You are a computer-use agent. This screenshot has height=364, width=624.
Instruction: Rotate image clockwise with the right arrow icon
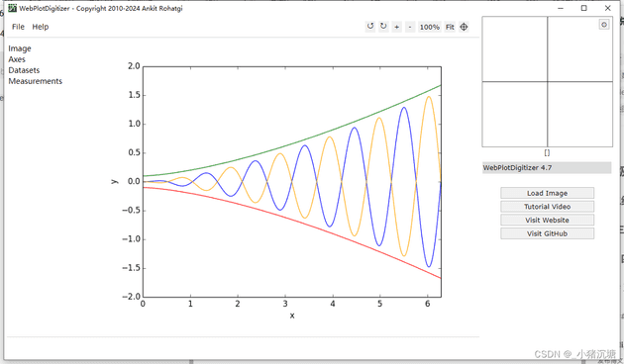383,27
